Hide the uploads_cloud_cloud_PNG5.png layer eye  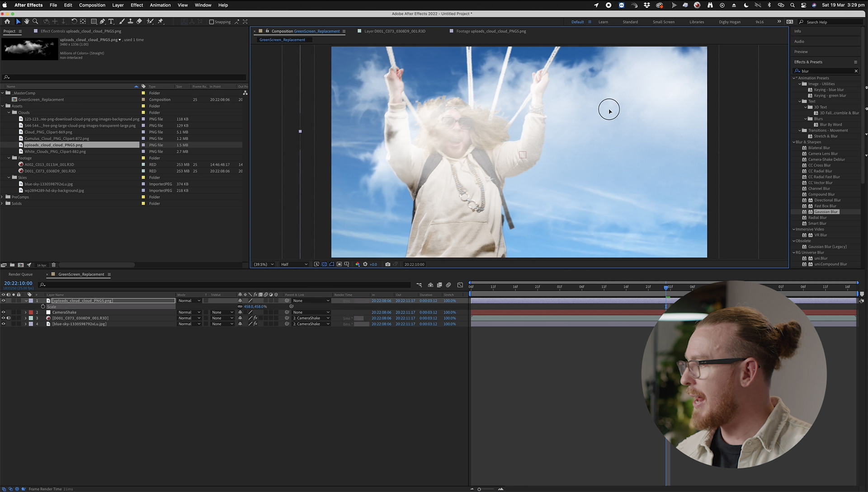pyautogui.click(x=3, y=301)
